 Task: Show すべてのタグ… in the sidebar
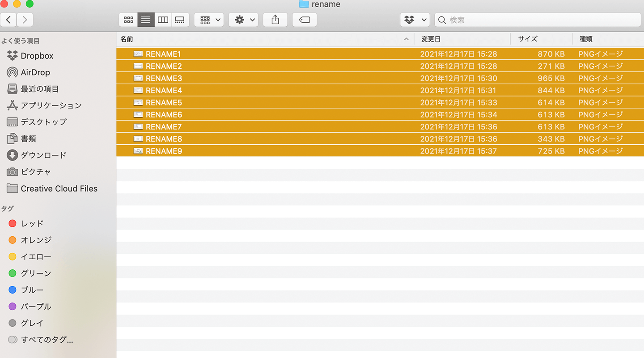click(41, 340)
